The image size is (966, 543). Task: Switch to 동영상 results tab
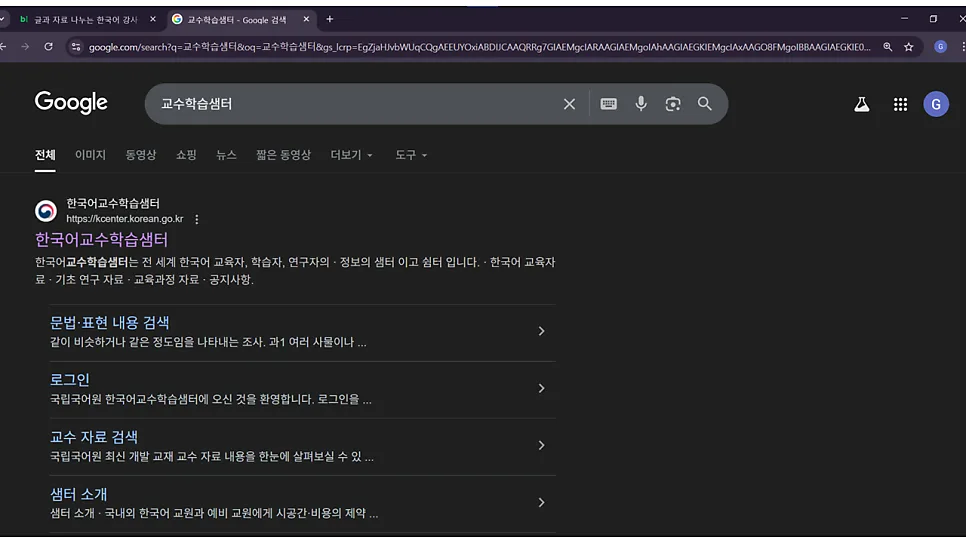tap(141, 155)
